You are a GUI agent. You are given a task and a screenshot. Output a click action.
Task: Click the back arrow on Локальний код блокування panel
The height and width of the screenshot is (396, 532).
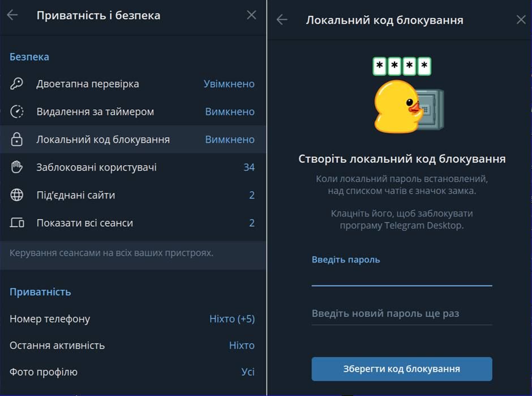[x=281, y=19]
